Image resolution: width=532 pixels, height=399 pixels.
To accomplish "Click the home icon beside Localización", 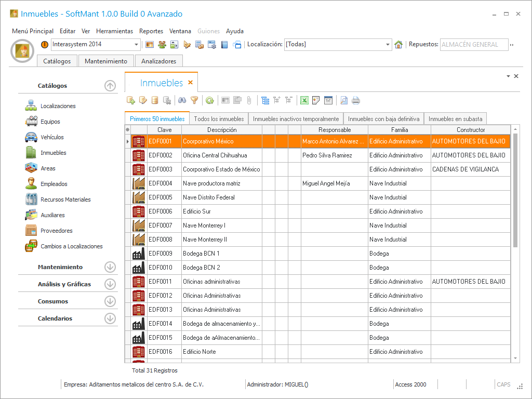I will 398,45.
